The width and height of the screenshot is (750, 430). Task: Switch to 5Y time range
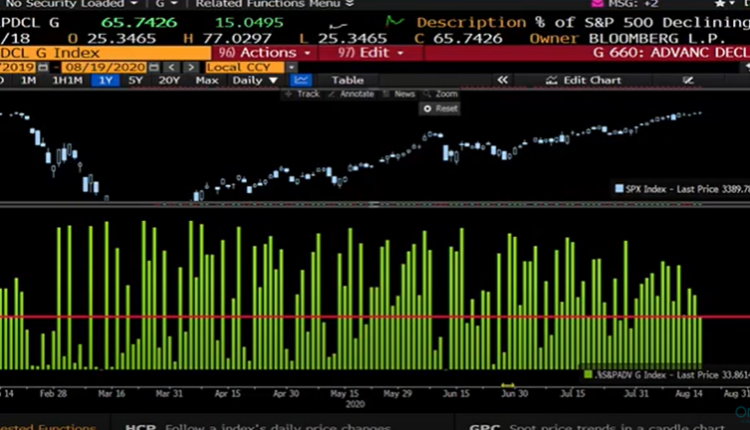[x=135, y=80]
